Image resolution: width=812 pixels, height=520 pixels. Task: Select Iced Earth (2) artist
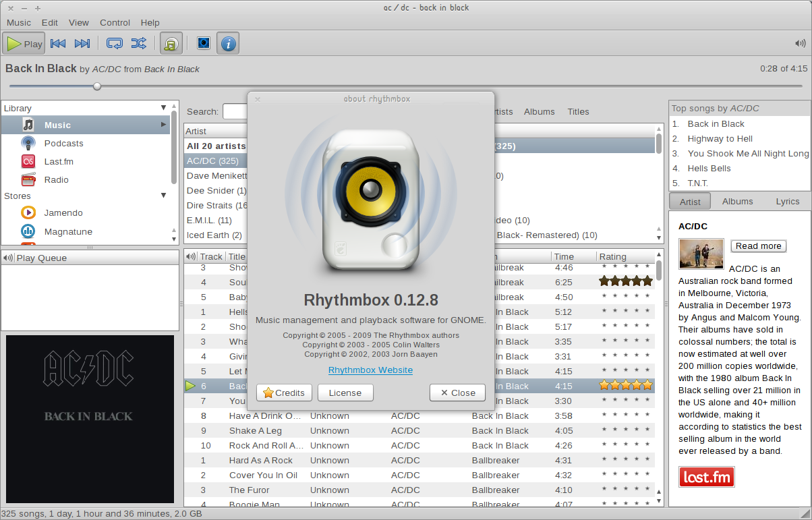pyautogui.click(x=216, y=235)
